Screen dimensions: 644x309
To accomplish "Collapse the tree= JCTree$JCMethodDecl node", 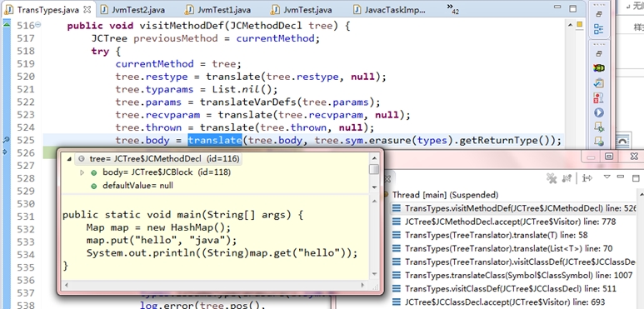I will point(69,158).
